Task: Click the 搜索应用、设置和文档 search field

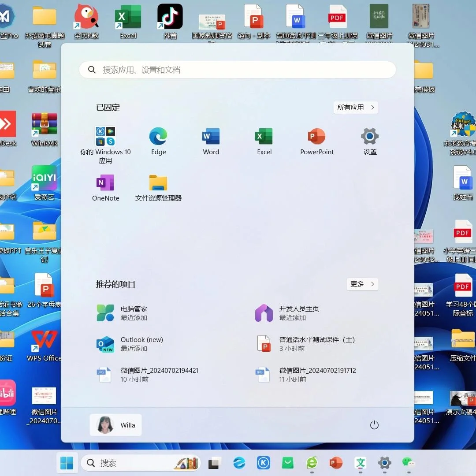Action: click(x=238, y=69)
